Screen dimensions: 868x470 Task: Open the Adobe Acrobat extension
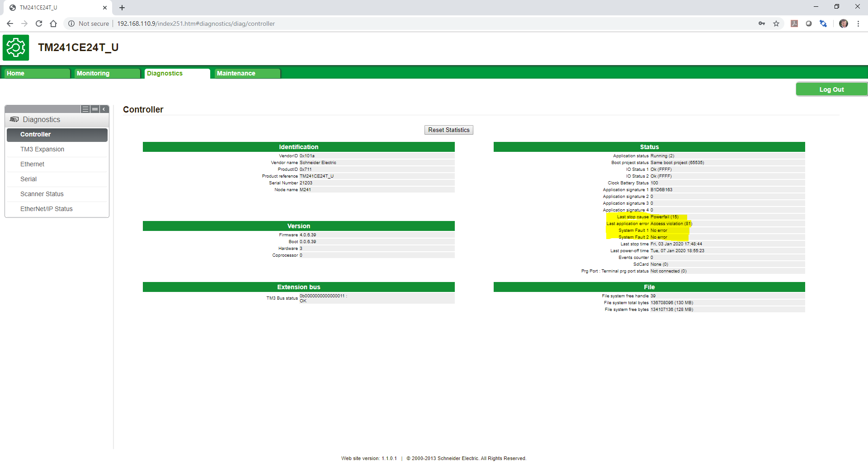(x=794, y=23)
